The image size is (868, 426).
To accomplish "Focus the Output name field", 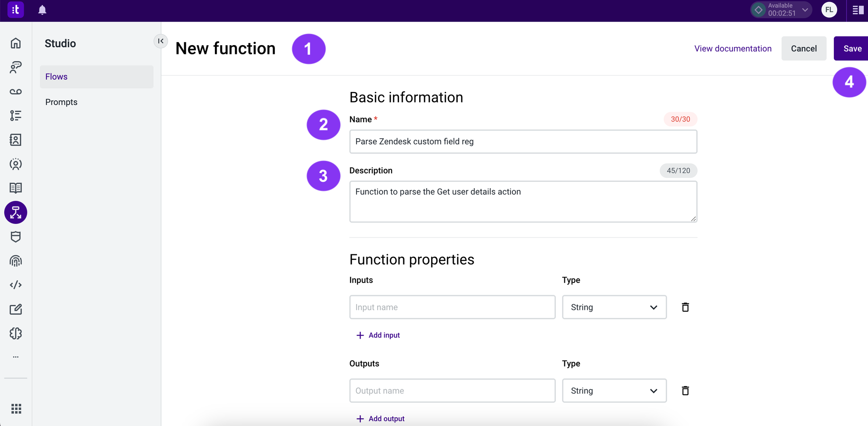I will point(452,391).
